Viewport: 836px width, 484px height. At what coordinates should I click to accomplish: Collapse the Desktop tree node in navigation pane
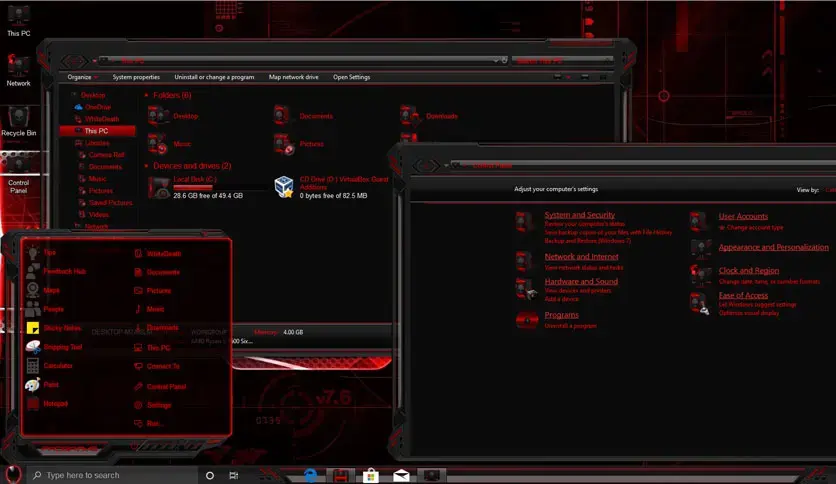[x=73, y=95]
